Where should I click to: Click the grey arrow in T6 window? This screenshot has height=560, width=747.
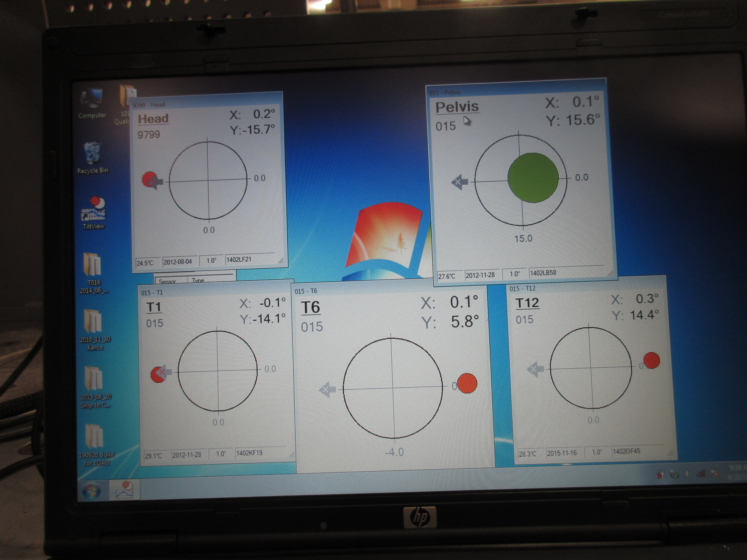click(327, 390)
